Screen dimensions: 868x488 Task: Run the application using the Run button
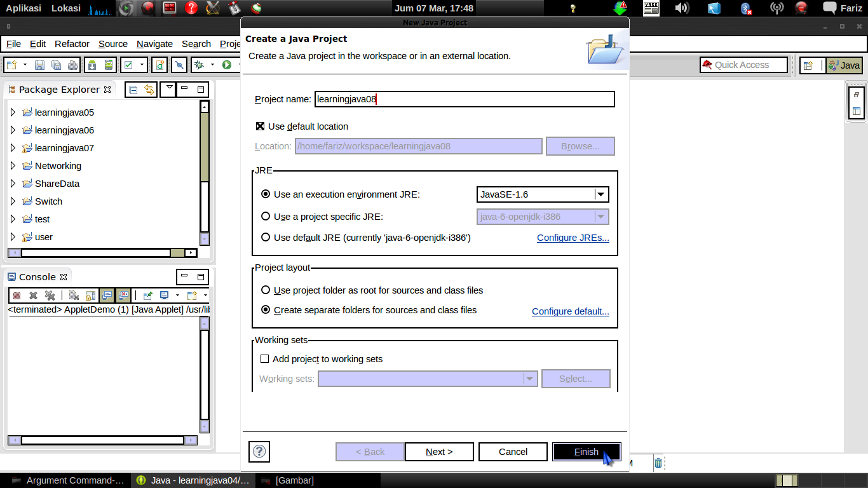(x=227, y=64)
